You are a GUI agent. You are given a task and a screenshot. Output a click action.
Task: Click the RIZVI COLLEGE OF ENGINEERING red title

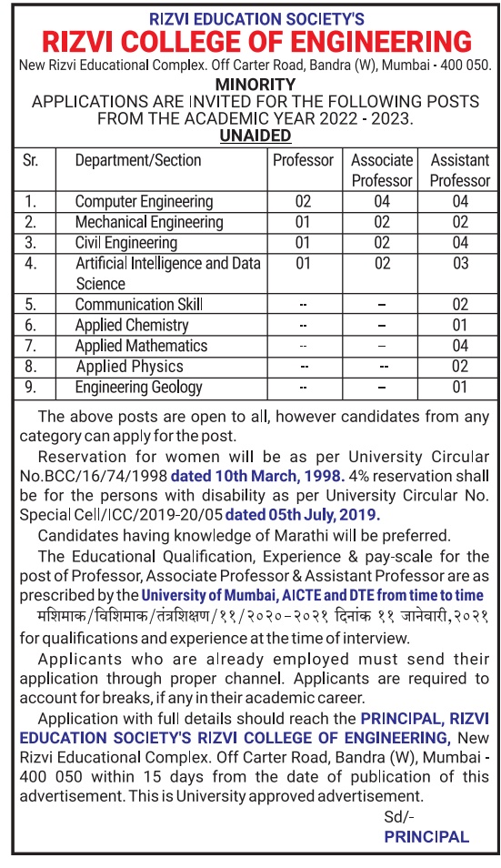tap(256, 42)
